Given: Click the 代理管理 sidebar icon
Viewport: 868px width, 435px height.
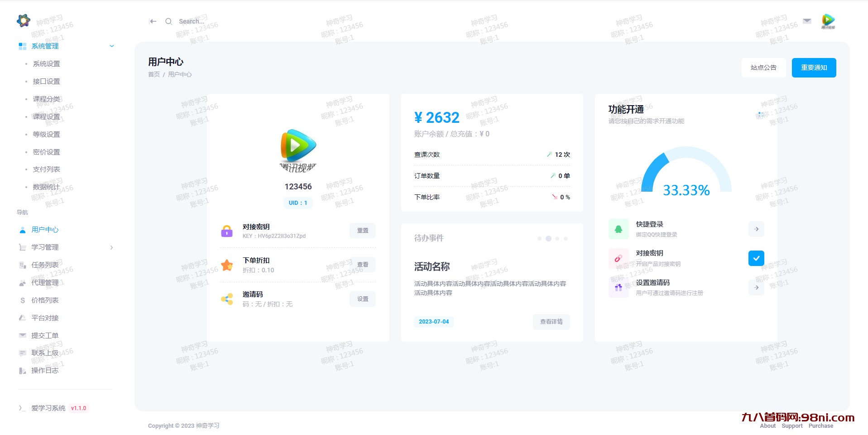Looking at the screenshot, I should click(x=22, y=282).
